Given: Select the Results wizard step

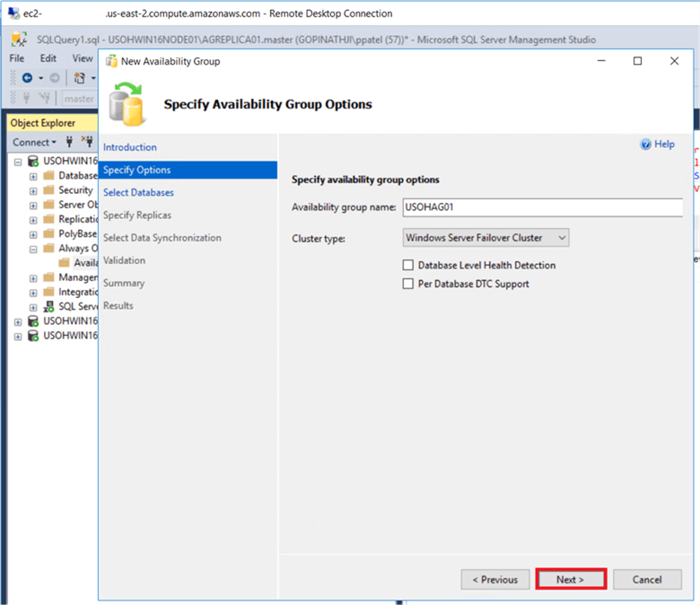Looking at the screenshot, I should [118, 305].
